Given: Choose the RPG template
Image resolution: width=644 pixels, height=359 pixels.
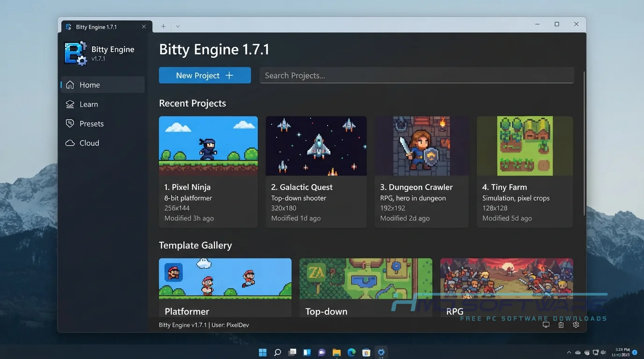Looking at the screenshot, I should [507, 288].
